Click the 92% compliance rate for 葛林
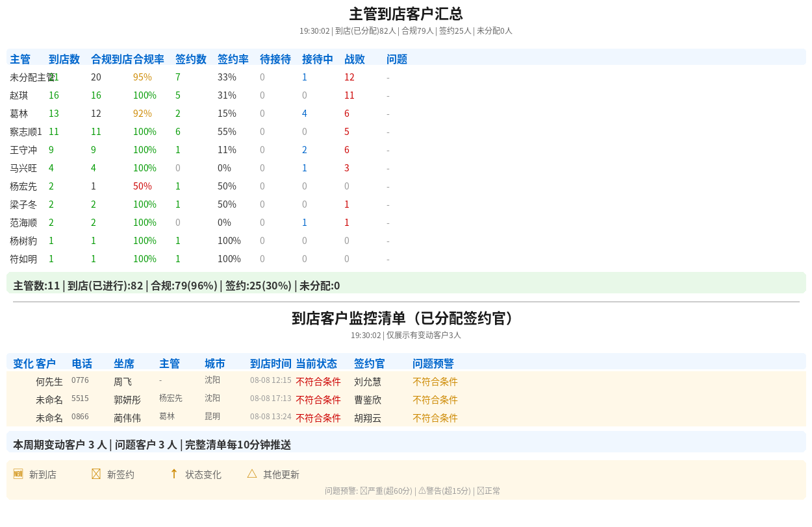The image size is (812, 527). point(142,114)
